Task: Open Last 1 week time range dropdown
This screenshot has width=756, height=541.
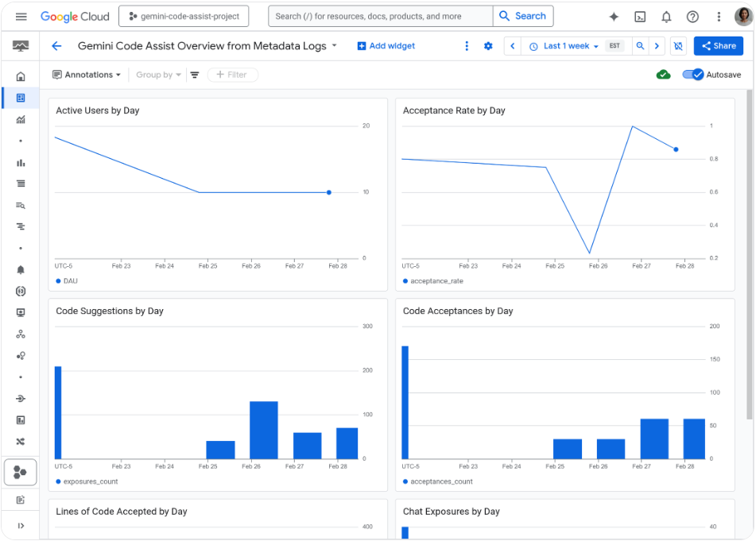Action: (564, 46)
